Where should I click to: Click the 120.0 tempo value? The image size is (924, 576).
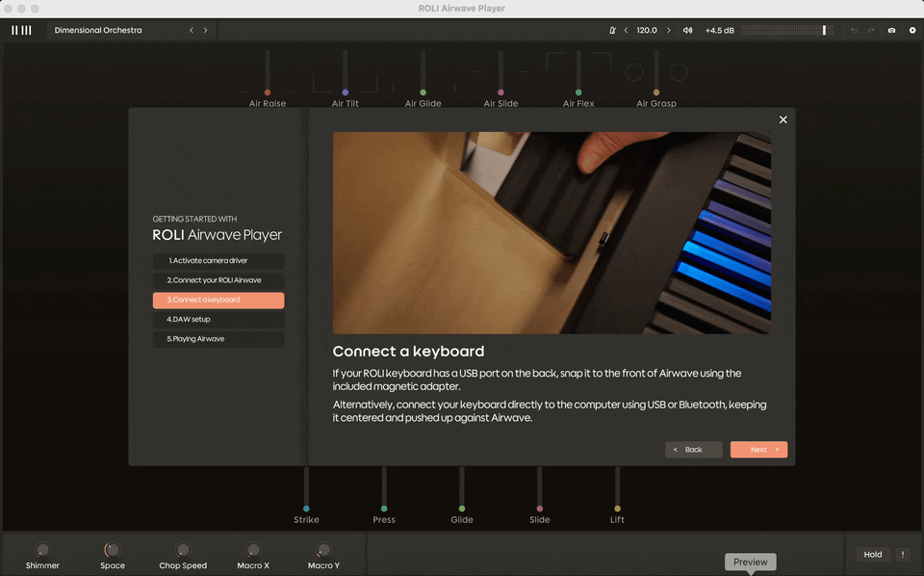(647, 30)
